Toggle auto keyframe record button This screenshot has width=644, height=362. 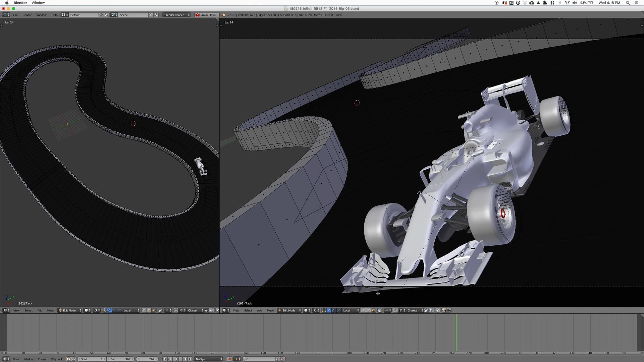pyautogui.click(x=229, y=359)
